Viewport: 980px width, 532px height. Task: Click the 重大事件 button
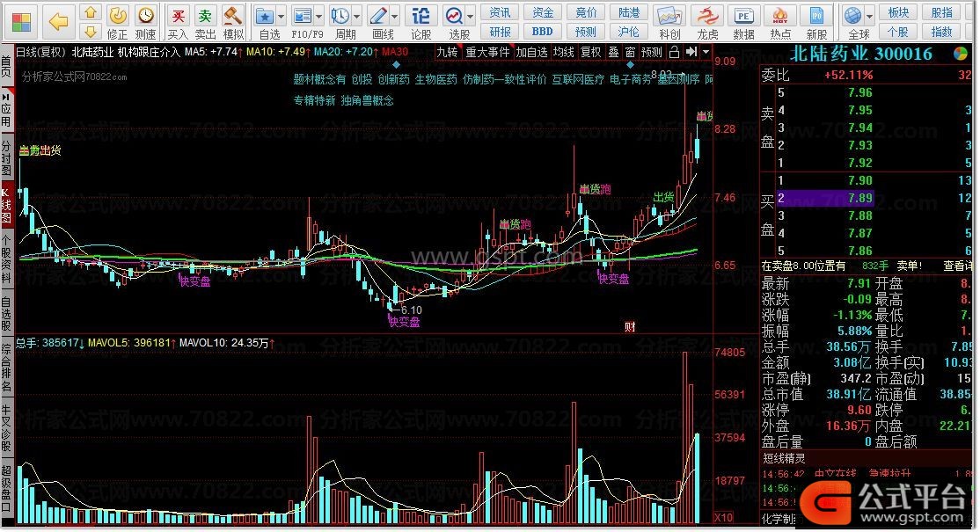tap(487, 53)
